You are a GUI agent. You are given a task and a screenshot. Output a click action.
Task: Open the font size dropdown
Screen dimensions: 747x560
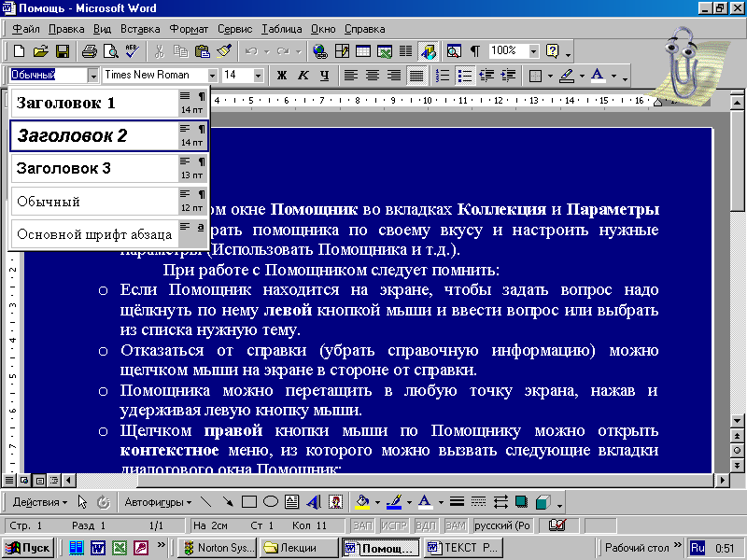point(258,76)
